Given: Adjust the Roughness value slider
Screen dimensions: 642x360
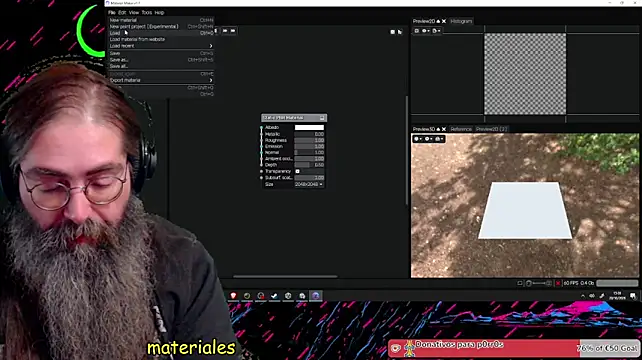Looking at the screenshot, I should [x=309, y=140].
